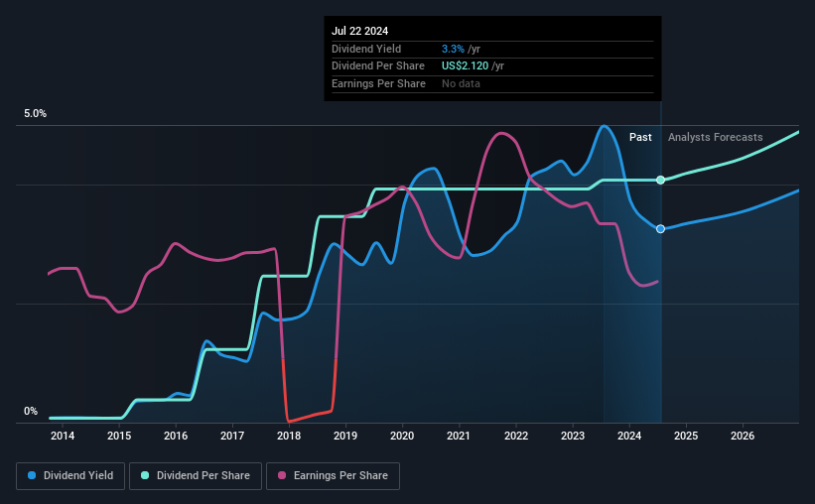Click the tooltip Dividend Yield row label
815x504 pixels.
pos(366,49)
